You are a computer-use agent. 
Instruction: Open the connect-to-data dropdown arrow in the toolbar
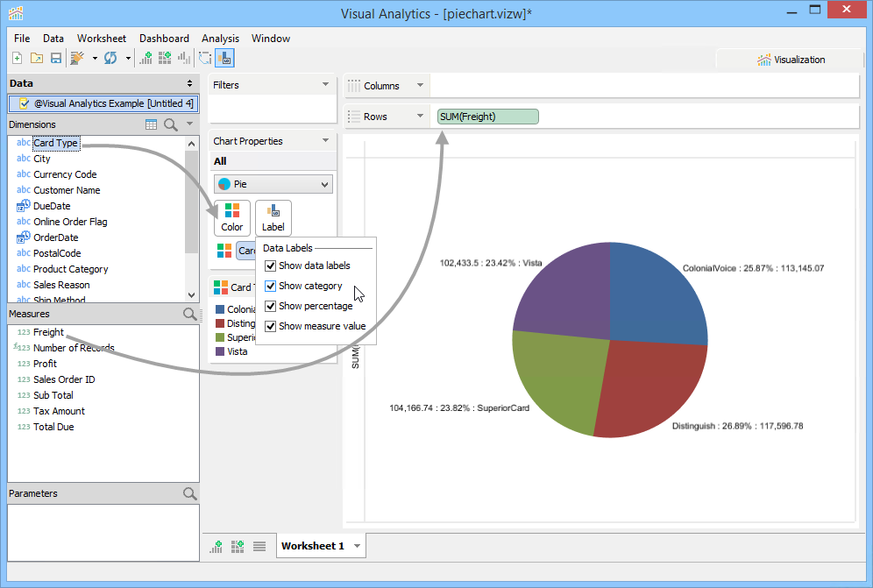pyautogui.click(x=95, y=58)
